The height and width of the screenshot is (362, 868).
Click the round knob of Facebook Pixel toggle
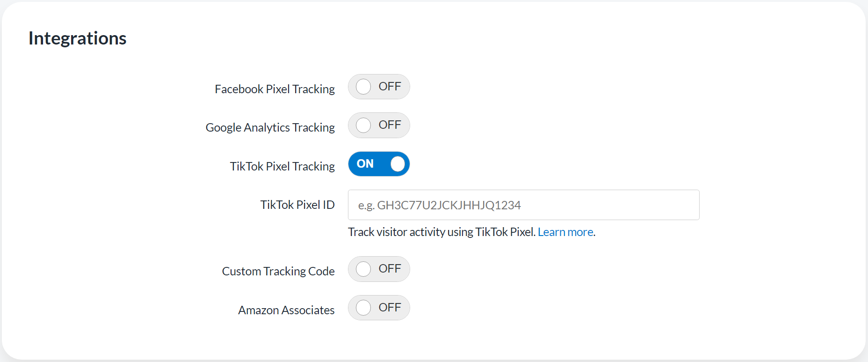[x=363, y=87]
